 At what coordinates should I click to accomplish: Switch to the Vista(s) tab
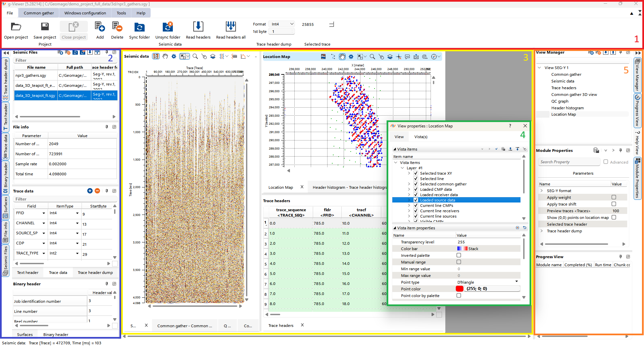pos(420,137)
